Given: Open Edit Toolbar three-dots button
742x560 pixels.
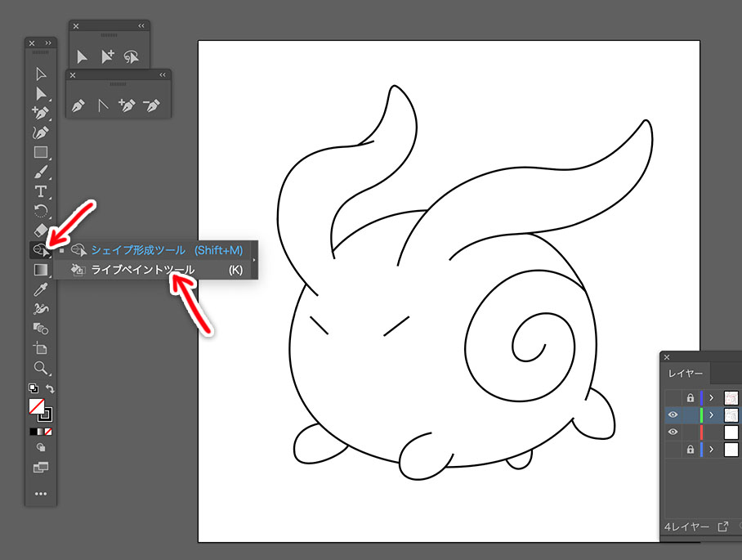Looking at the screenshot, I should (41, 494).
